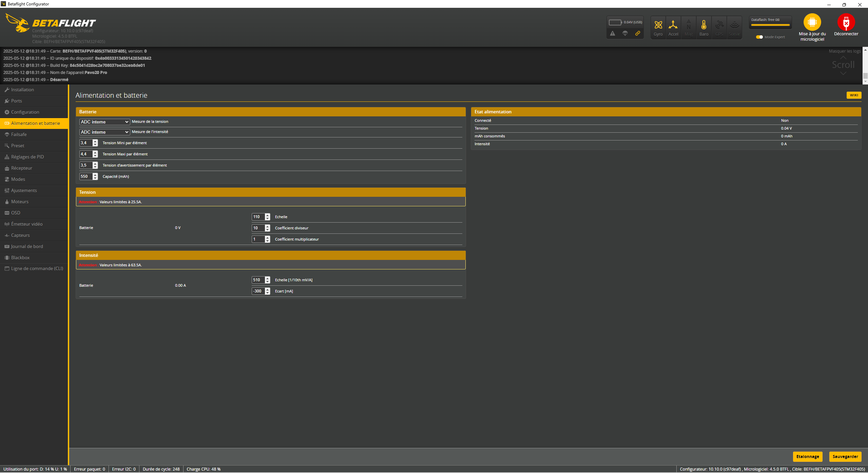Click the firmware update chip icon
The height and width of the screenshot is (473, 868).
pyautogui.click(x=812, y=22)
